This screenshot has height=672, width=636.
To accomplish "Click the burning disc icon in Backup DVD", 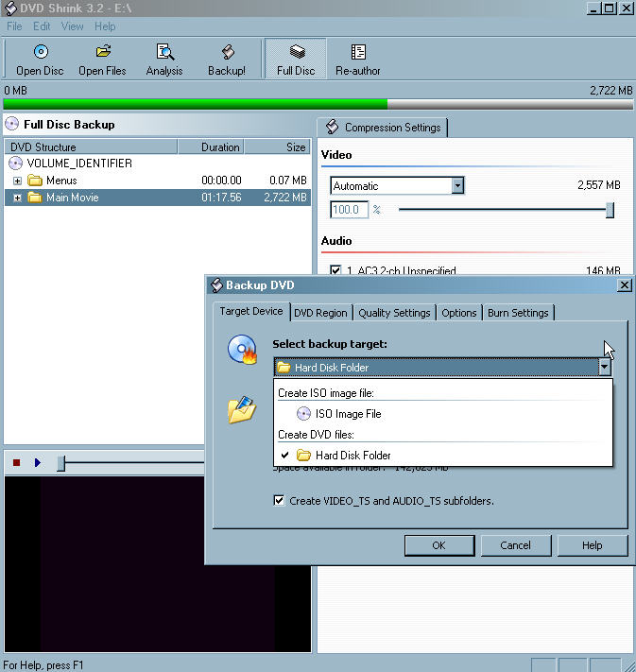I will pos(242,350).
